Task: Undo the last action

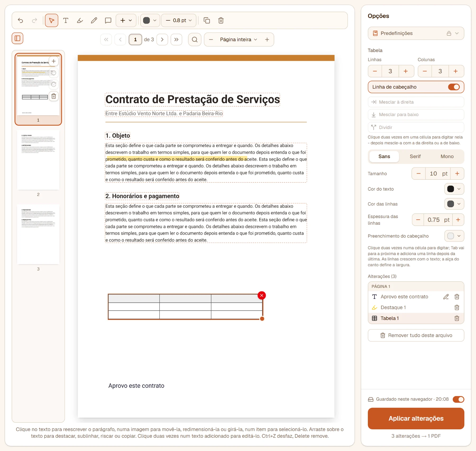Action: [20, 20]
